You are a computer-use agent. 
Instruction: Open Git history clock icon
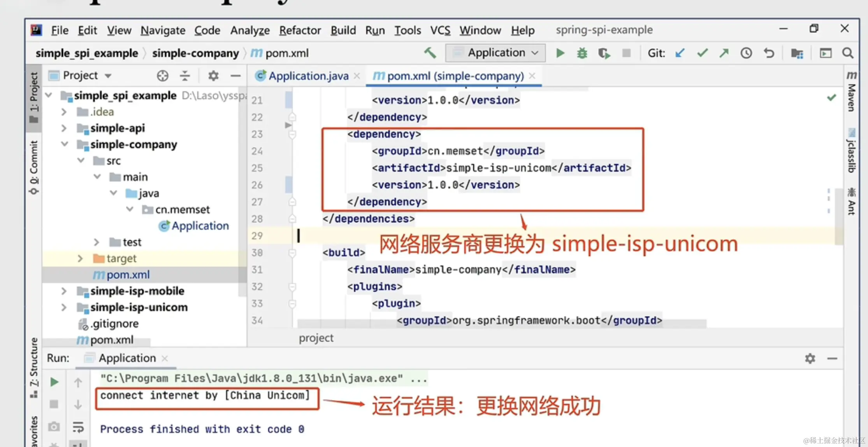(x=746, y=53)
